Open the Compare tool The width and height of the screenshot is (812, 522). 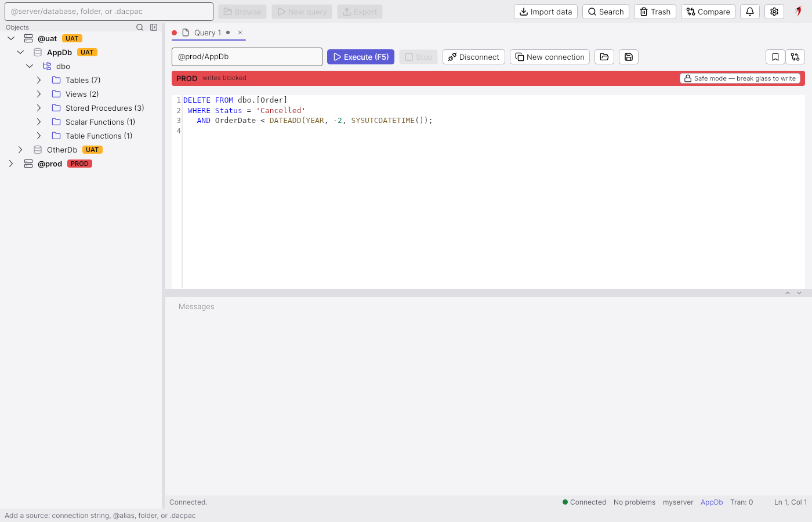[x=708, y=12]
